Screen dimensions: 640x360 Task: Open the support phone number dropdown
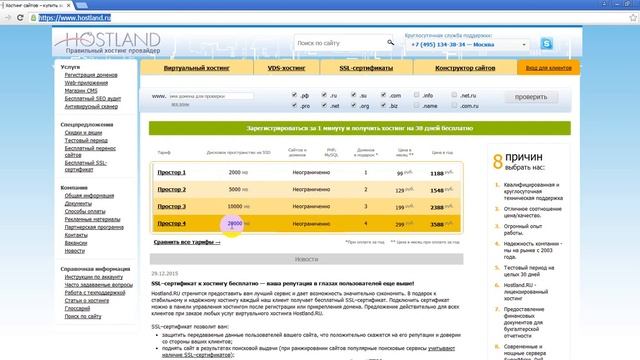coord(468,44)
